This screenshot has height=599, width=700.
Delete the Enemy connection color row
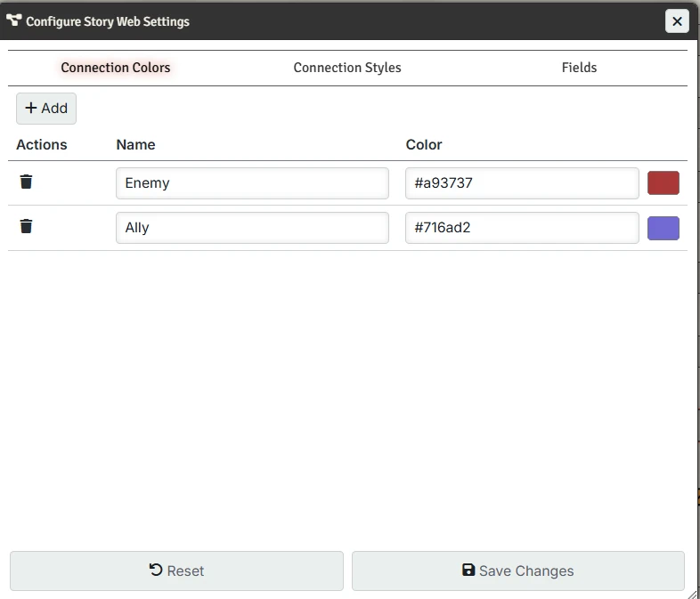tap(27, 182)
